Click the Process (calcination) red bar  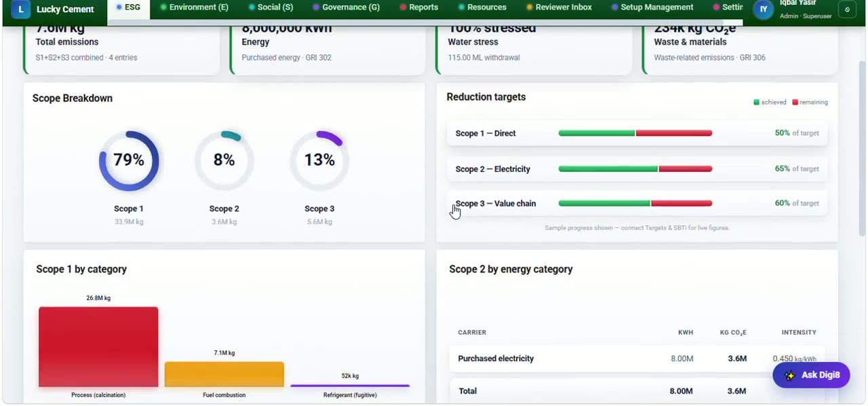coord(98,347)
